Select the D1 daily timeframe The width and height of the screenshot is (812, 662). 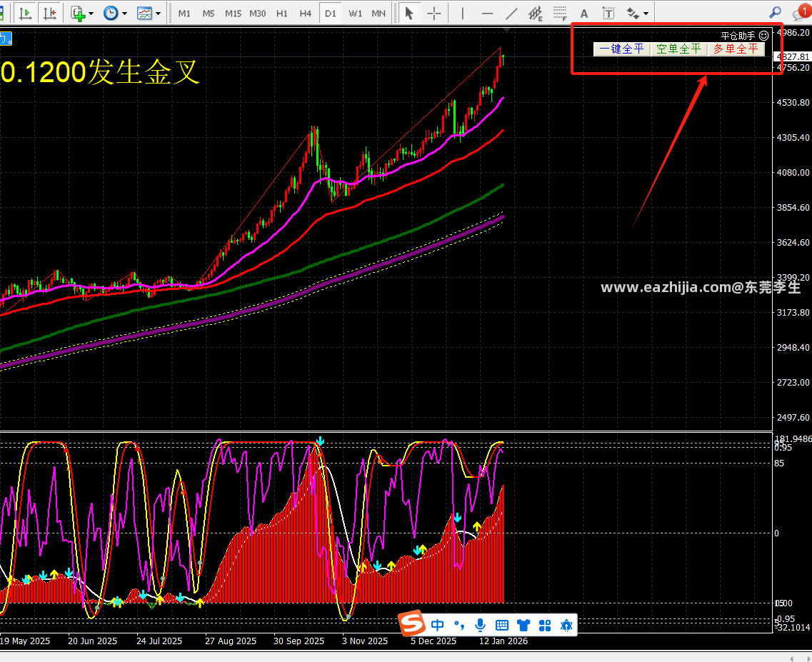coord(331,14)
